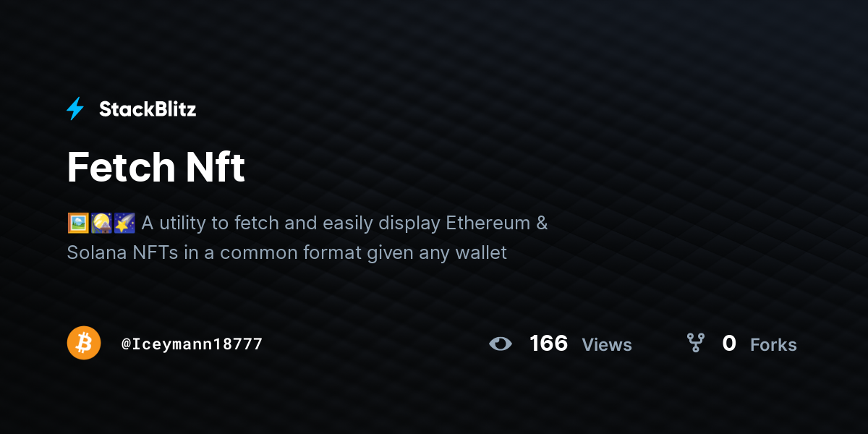
Task: Select the 0 forks count number
Action: click(729, 344)
